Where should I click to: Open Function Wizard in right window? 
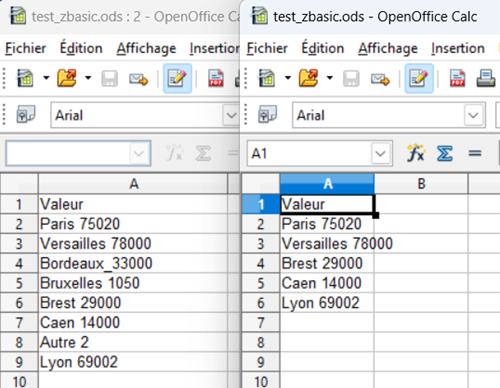click(416, 153)
